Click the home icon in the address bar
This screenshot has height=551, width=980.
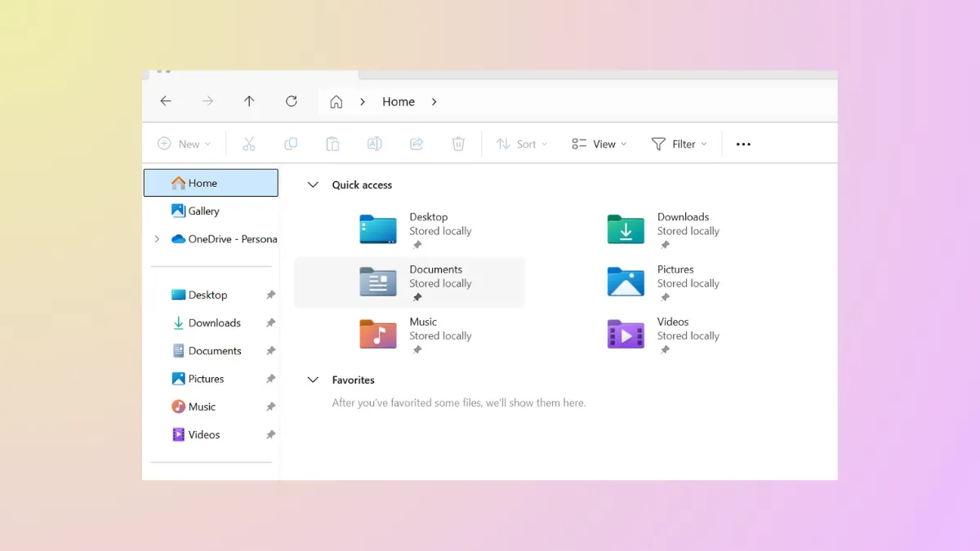coord(336,101)
